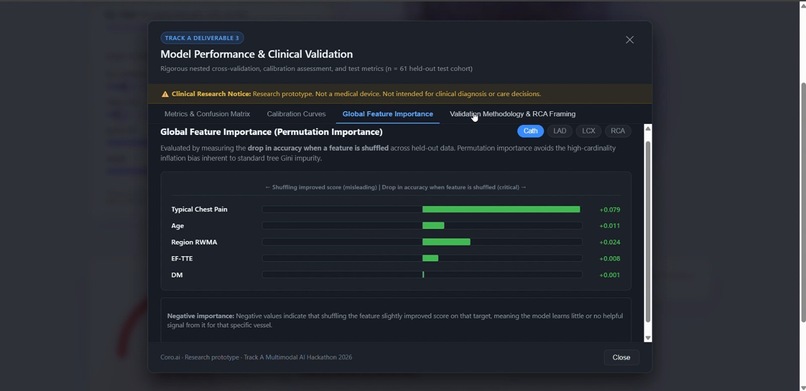
Task: Select the LAD vessel pill
Action: pyautogui.click(x=560, y=131)
